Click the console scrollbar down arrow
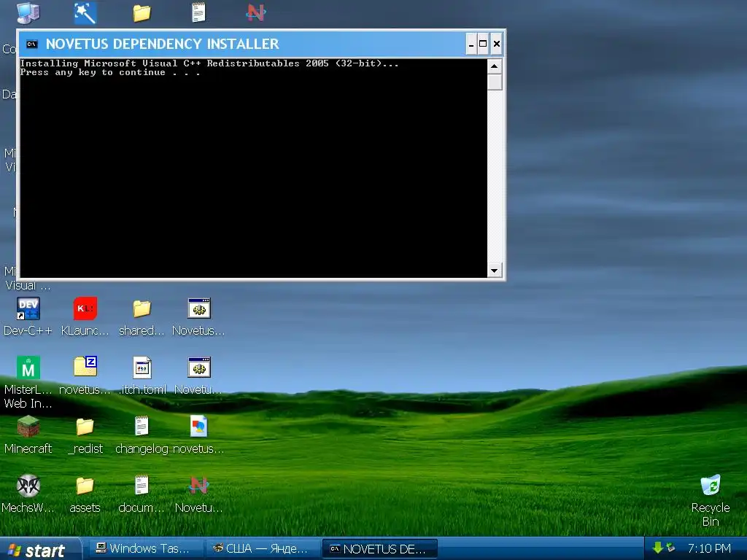 [495, 271]
